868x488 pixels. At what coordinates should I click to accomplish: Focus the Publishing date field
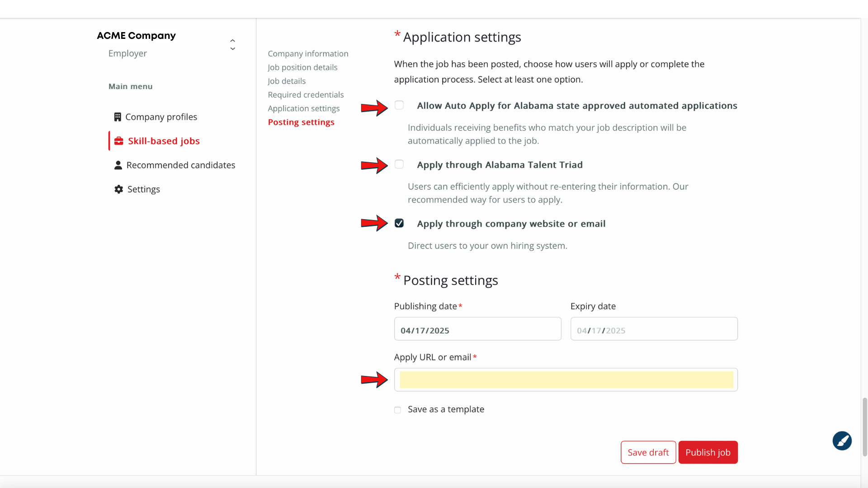477,329
